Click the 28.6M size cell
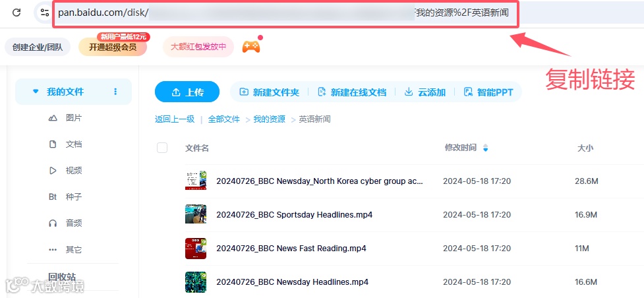 [587, 181]
